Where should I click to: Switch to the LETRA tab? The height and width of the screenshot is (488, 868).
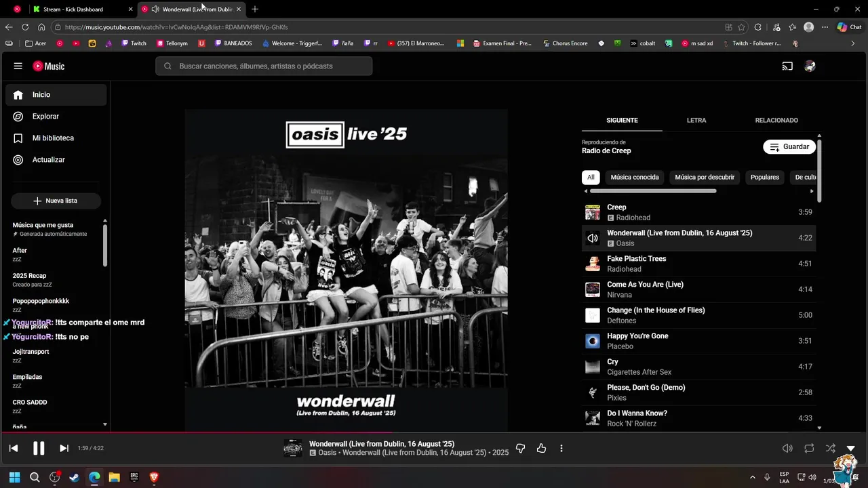click(696, 121)
